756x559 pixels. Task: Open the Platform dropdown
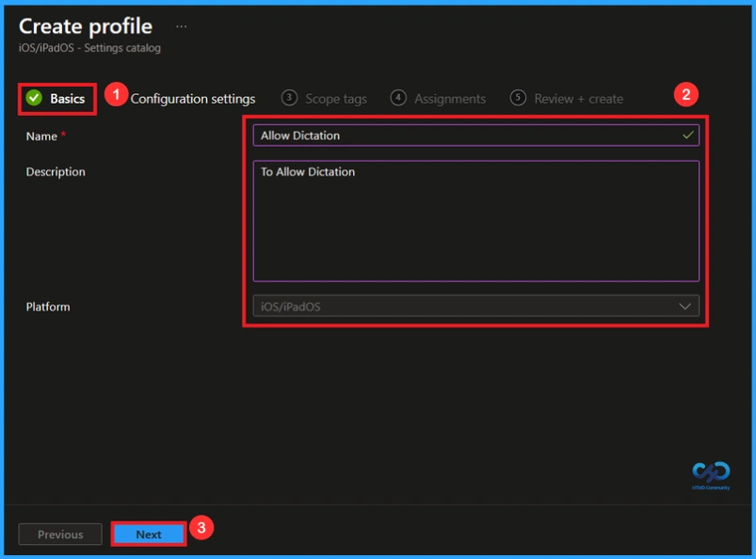[x=475, y=306]
